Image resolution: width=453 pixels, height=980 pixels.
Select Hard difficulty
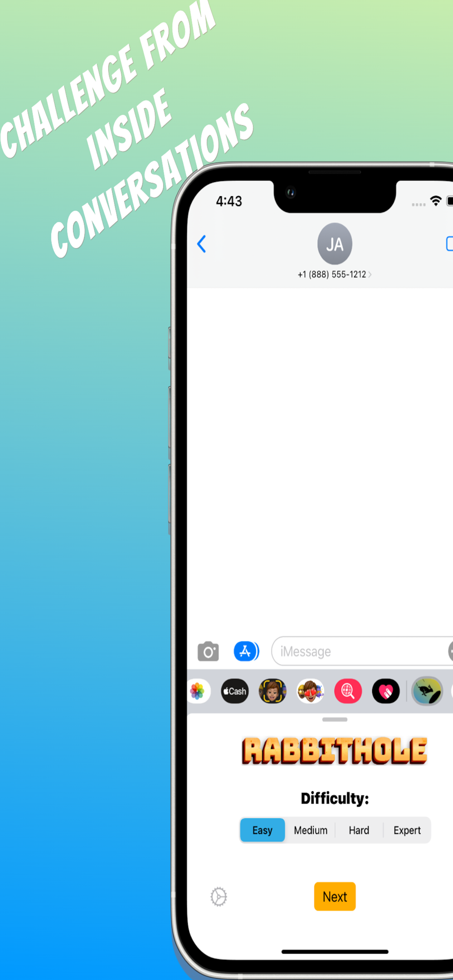pyautogui.click(x=359, y=830)
